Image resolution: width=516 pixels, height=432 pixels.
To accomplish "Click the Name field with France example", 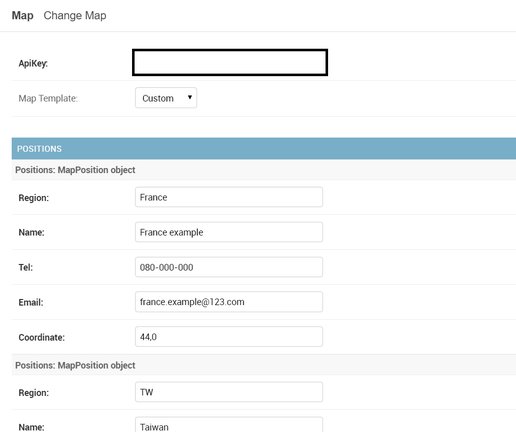I will [229, 232].
